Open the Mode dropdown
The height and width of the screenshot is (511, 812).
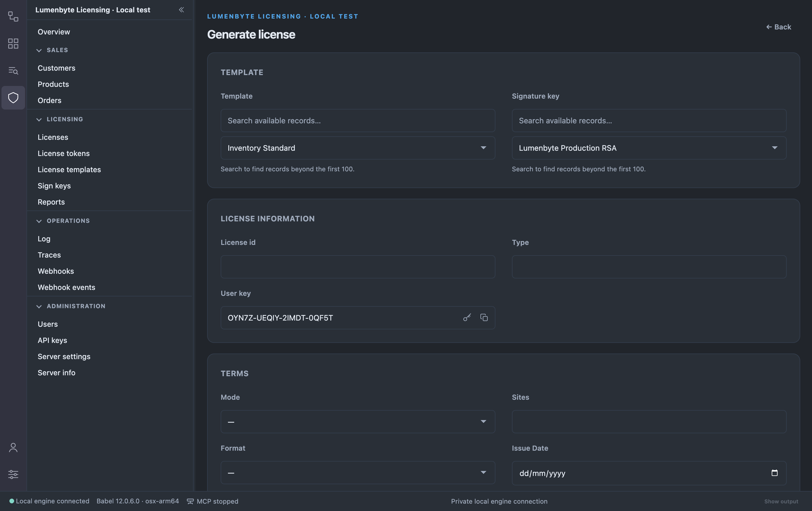358,422
